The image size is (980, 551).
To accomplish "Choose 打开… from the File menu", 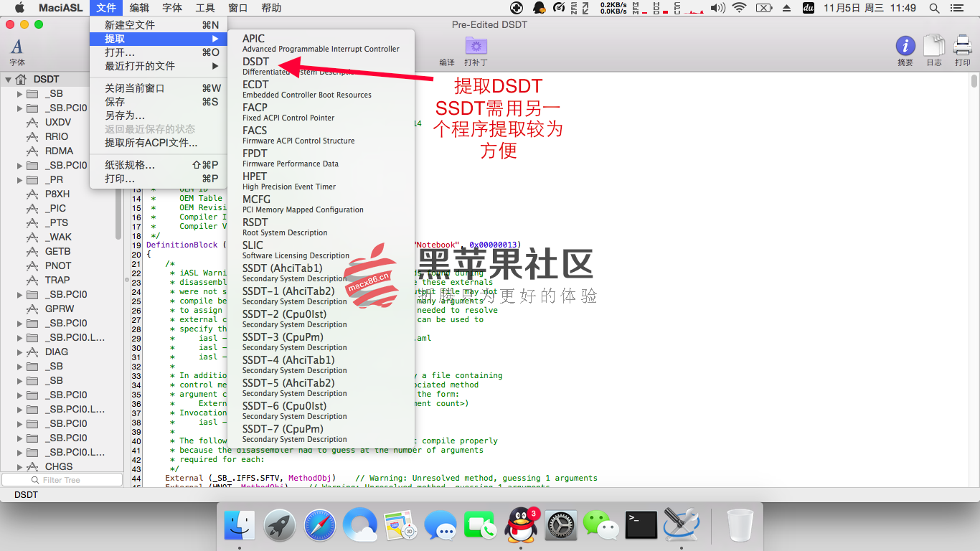I will (158, 52).
